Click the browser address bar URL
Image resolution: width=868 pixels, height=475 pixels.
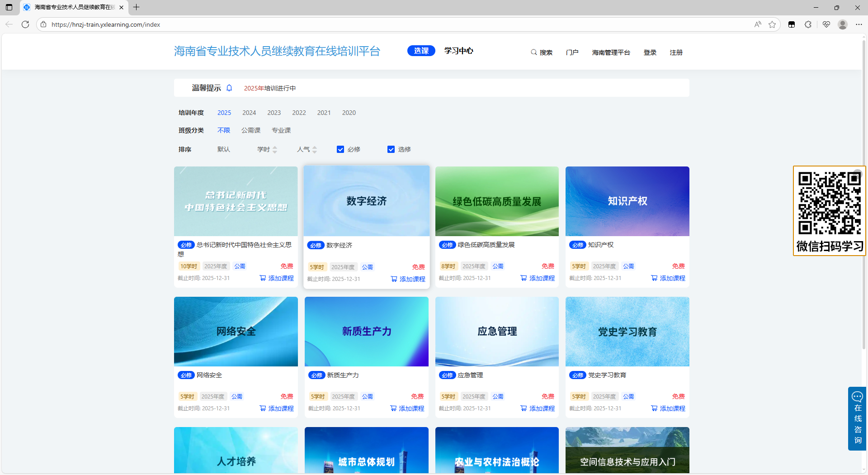[106, 24]
